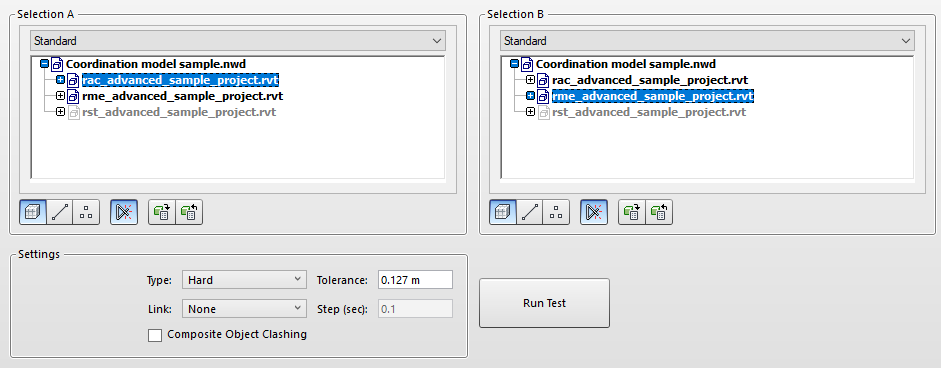Click the Tolerance field showing 0.127 m
This screenshot has height=368, width=941.
pos(415,280)
